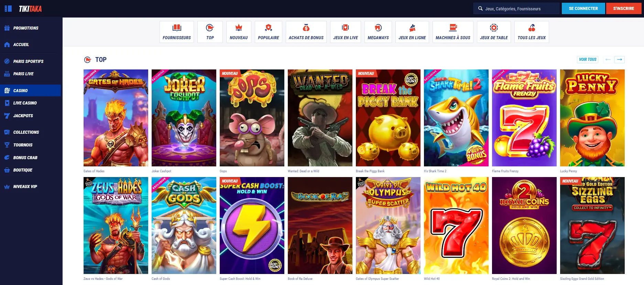
Task: Focus the games search field
Action: point(516,9)
